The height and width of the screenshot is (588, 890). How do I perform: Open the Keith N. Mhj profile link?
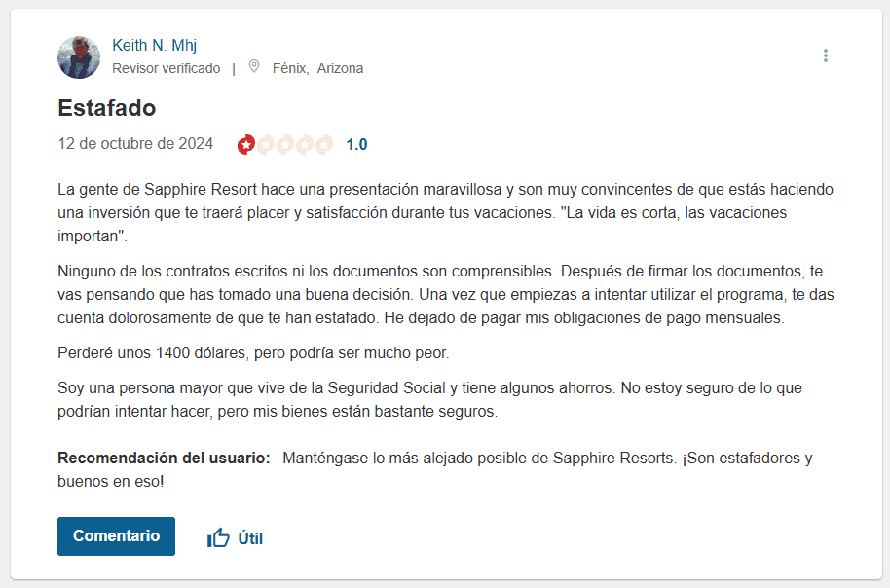155,46
